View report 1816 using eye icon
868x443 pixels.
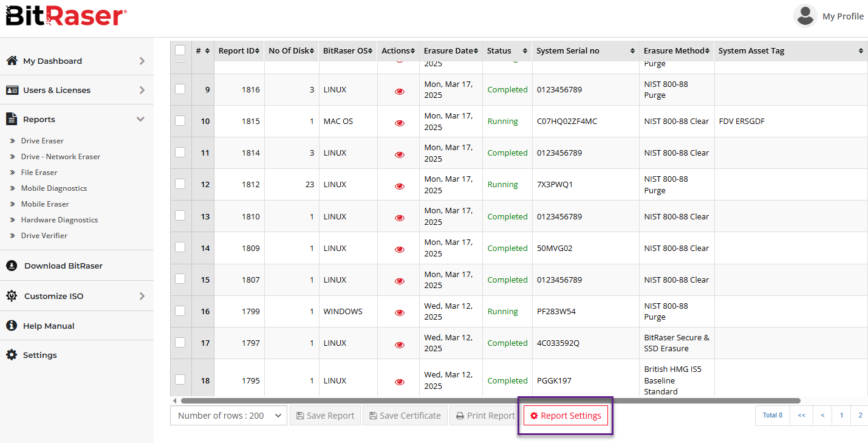(400, 91)
